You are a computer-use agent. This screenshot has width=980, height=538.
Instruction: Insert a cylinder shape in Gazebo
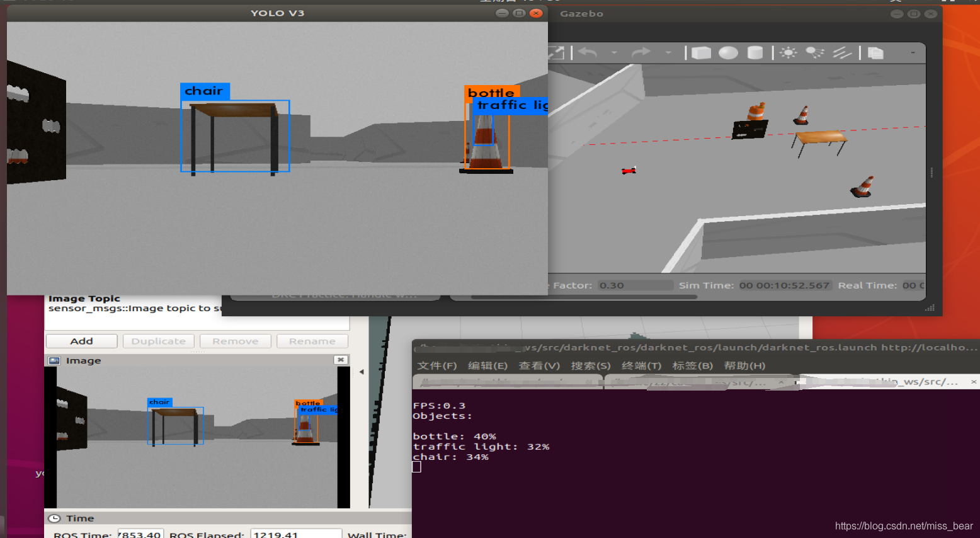(755, 53)
